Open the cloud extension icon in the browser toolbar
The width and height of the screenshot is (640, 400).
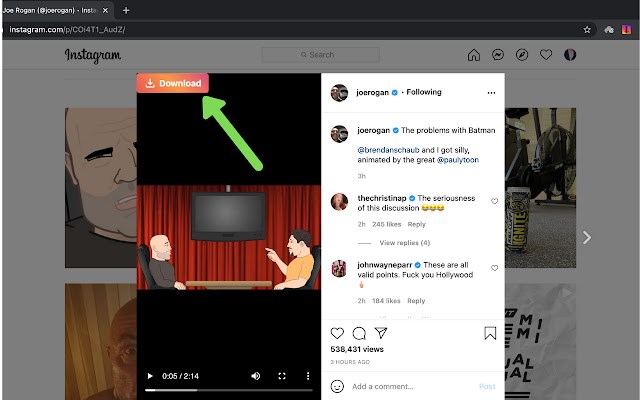pos(609,29)
